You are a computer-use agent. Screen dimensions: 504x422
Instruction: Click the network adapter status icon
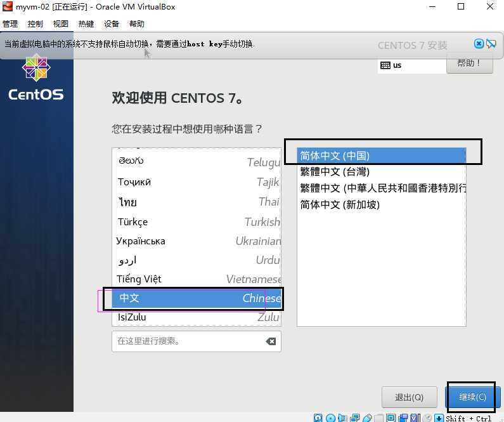[355, 418]
